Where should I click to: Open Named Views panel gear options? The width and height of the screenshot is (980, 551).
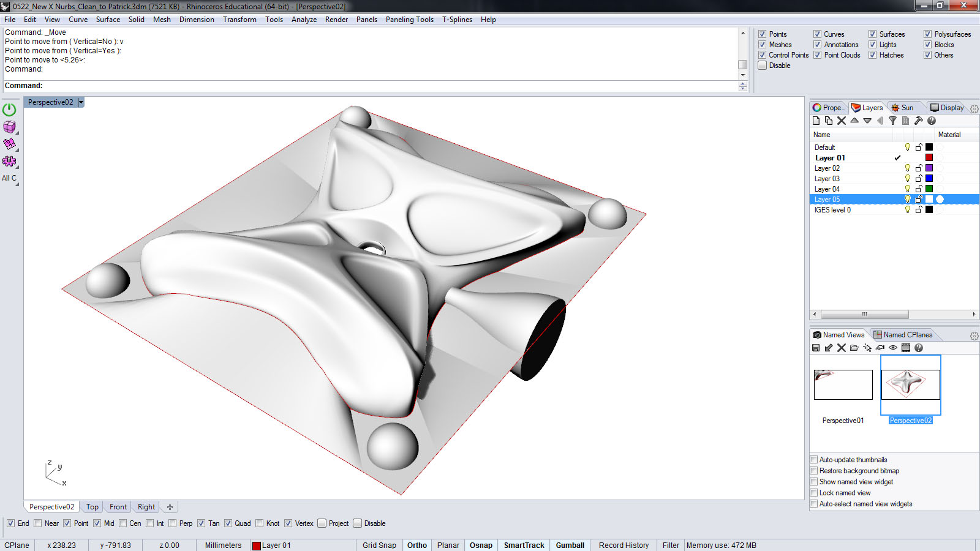point(974,336)
